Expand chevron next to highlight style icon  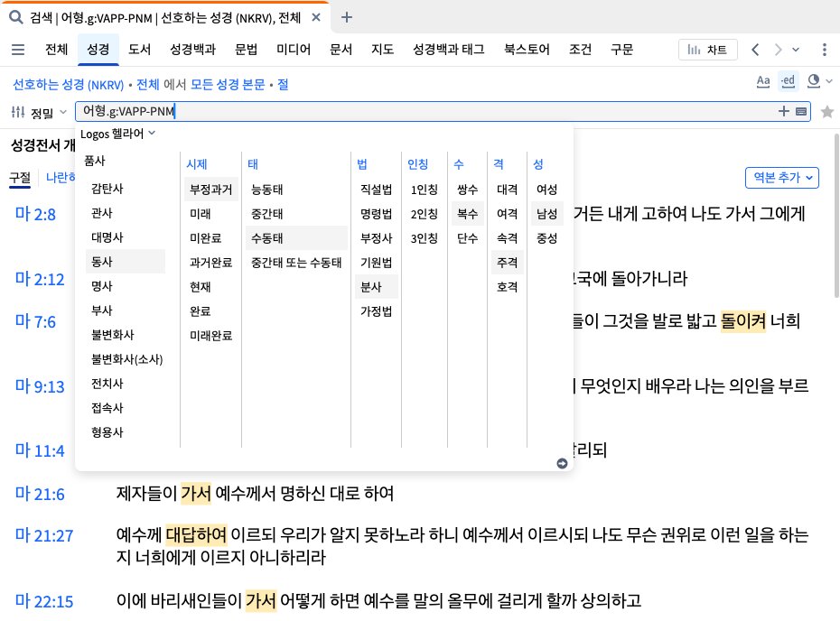point(829,81)
